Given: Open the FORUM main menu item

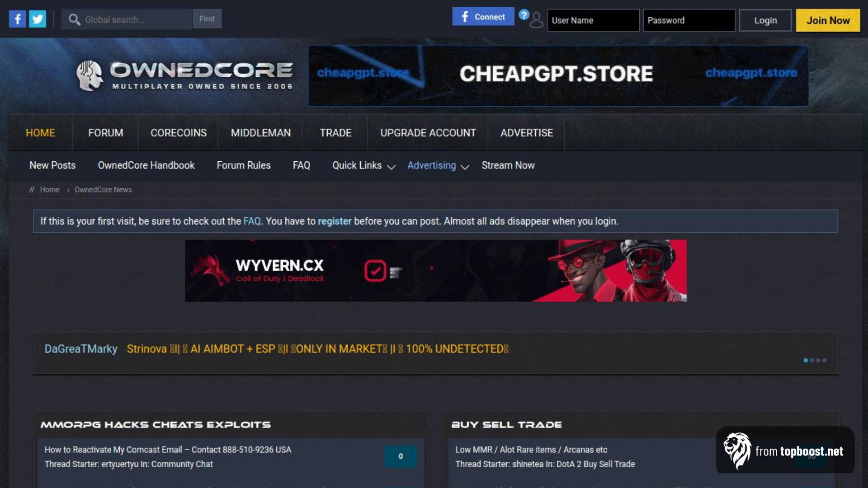Looking at the screenshot, I should tap(105, 133).
